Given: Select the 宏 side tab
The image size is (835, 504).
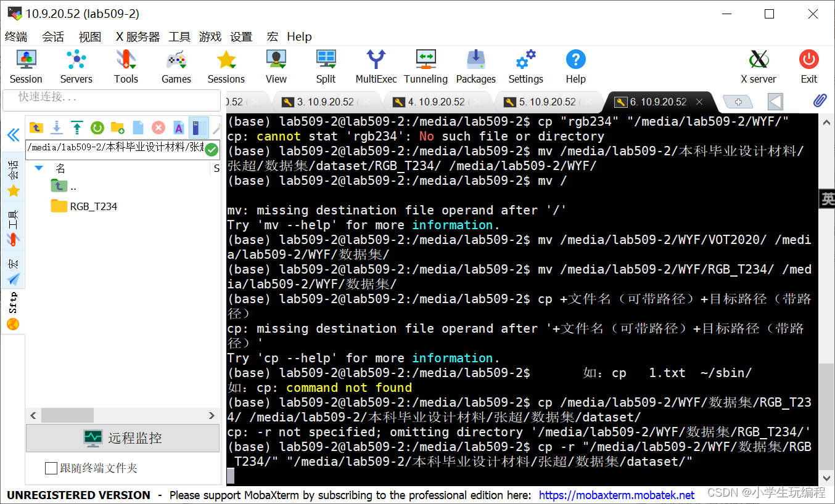Looking at the screenshot, I should click(13, 270).
